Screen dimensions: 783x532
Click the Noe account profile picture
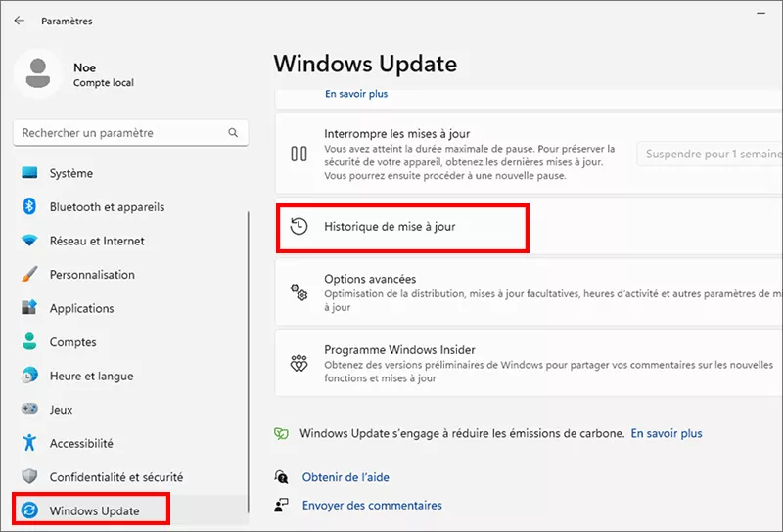click(x=40, y=75)
